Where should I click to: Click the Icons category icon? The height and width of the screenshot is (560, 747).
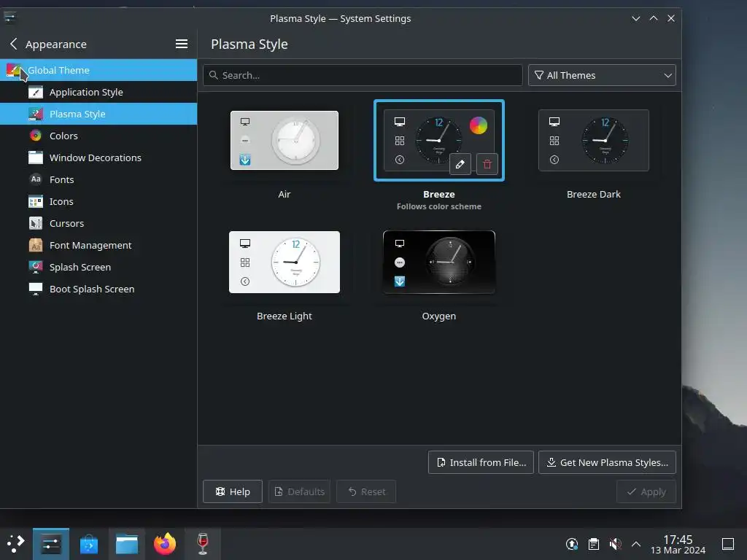point(36,201)
